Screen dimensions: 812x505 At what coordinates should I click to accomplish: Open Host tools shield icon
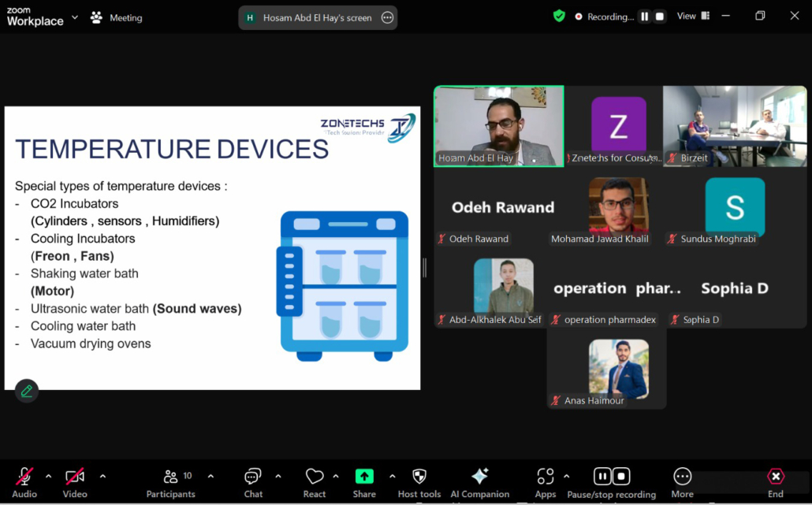click(419, 481)
